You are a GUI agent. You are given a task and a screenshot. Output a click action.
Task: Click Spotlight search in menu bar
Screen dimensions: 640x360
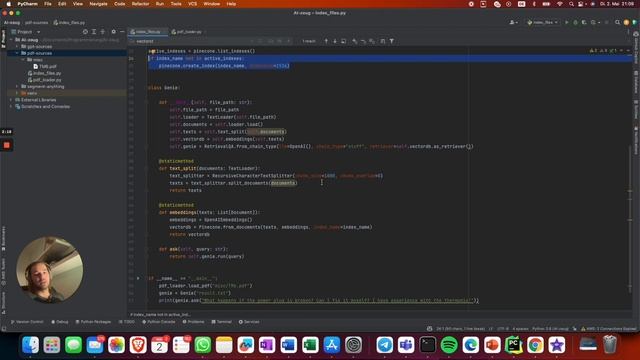click(x=571, y=4)
